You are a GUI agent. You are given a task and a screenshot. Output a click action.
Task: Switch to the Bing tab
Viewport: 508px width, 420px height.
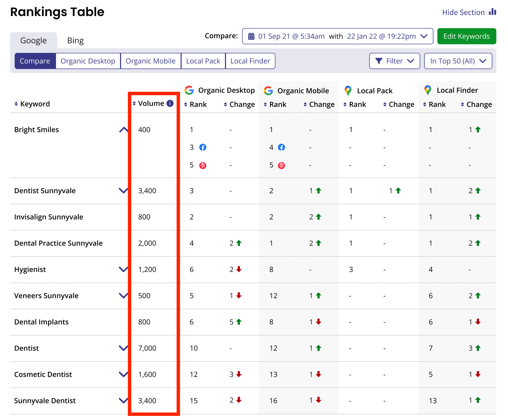pos(75,40)
